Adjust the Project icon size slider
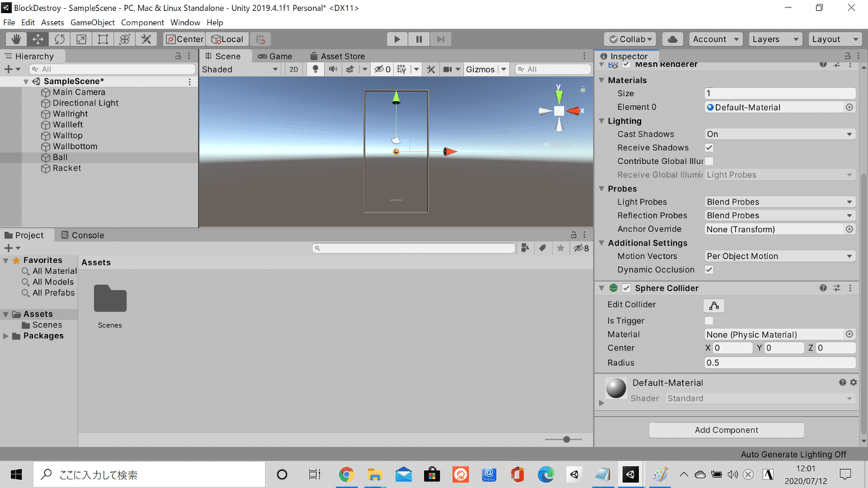This screenshot has width=868, height=488. pos(566,439)
